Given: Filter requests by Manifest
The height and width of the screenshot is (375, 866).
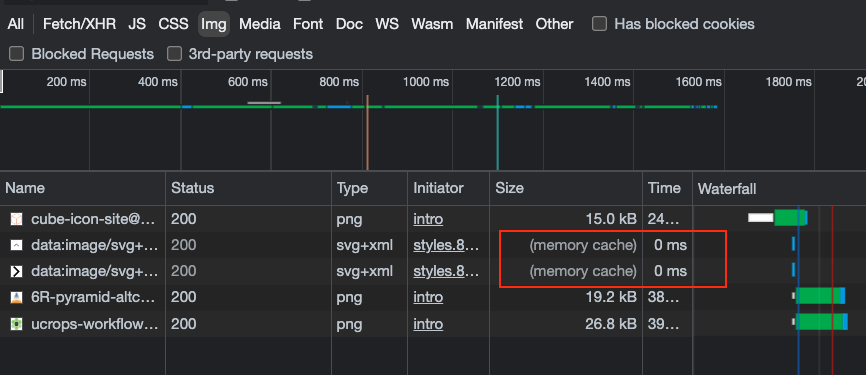Looking at the screenshot, I should pyautogui.click(x=494, y=24).
